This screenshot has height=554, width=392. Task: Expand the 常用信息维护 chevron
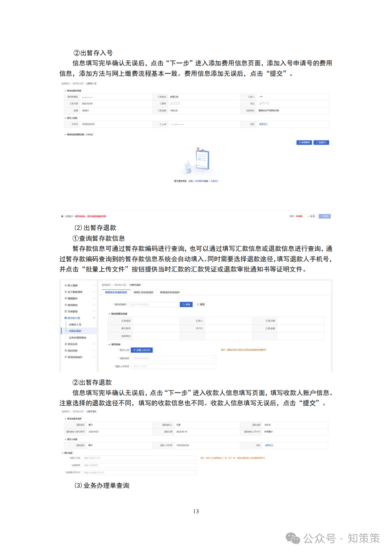coord(94,357)
